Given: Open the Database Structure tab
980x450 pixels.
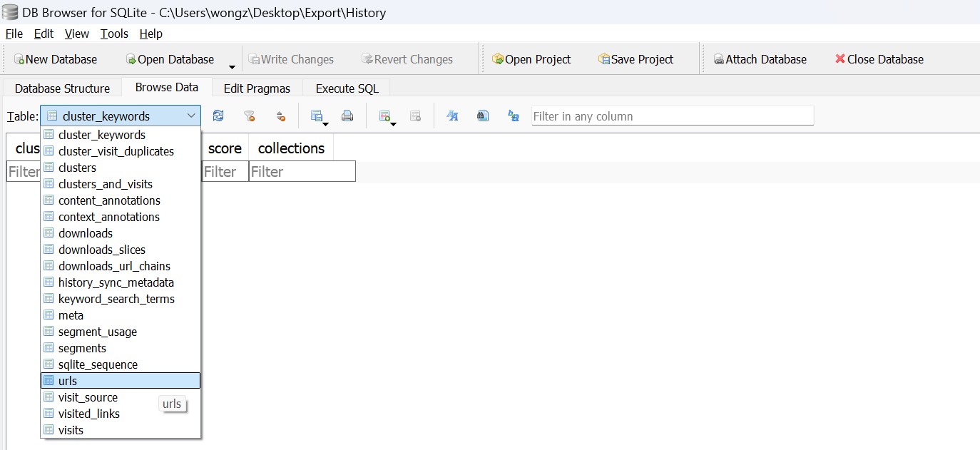Looking at the screenshot, I should [x=62, y=88].
